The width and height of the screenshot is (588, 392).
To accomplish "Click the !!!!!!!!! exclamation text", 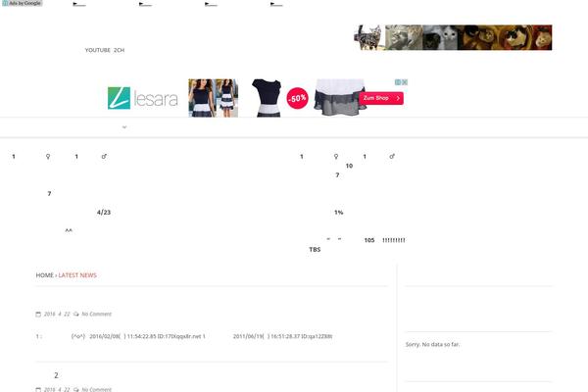I will coord(394,240).
